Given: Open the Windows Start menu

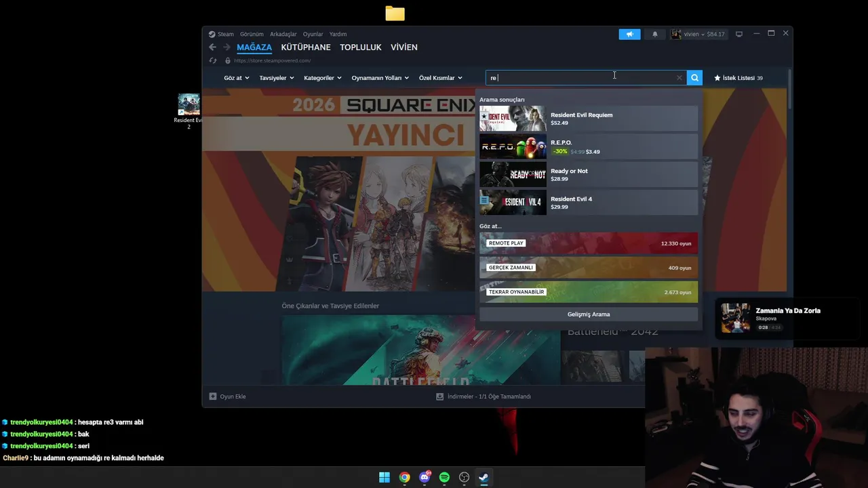Looking at the screenshot, I should (384, 477).
